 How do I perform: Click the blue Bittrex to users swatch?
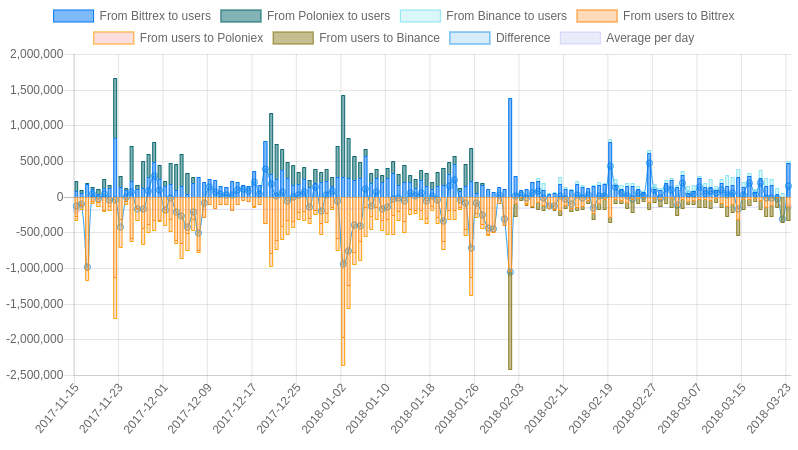click(73, 16)
